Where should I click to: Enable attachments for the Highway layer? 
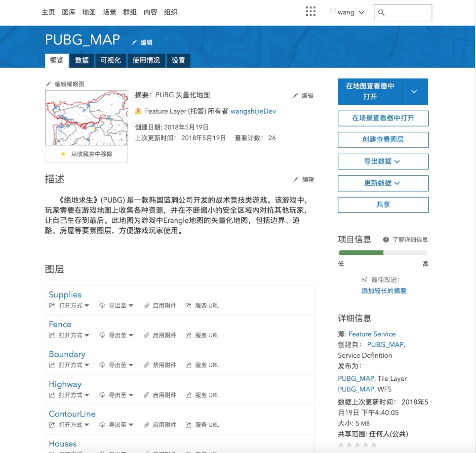coord(164,395)
